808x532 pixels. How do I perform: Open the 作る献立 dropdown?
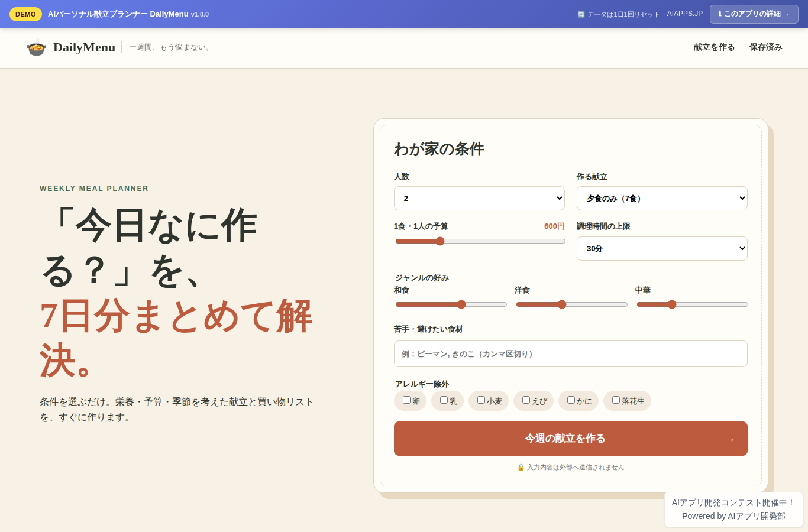(x=662, y=199)
